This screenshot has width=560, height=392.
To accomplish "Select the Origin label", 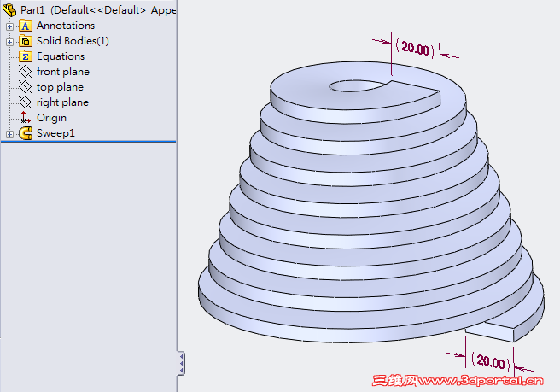I will click(x=51, y=118).
